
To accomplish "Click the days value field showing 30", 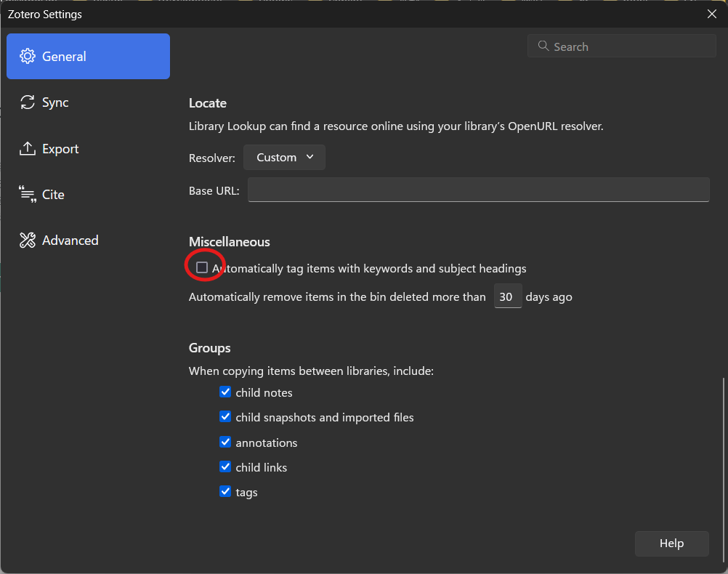I will (508, 296).
